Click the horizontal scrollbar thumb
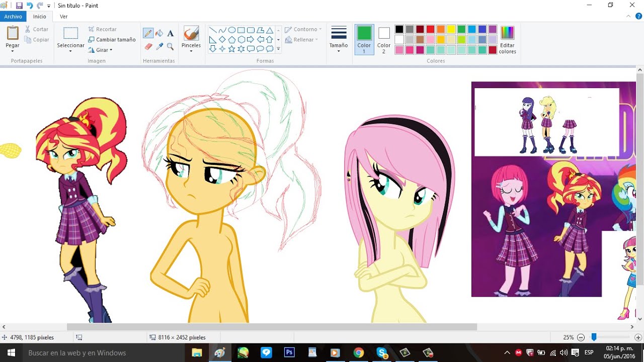 [272, 327]
